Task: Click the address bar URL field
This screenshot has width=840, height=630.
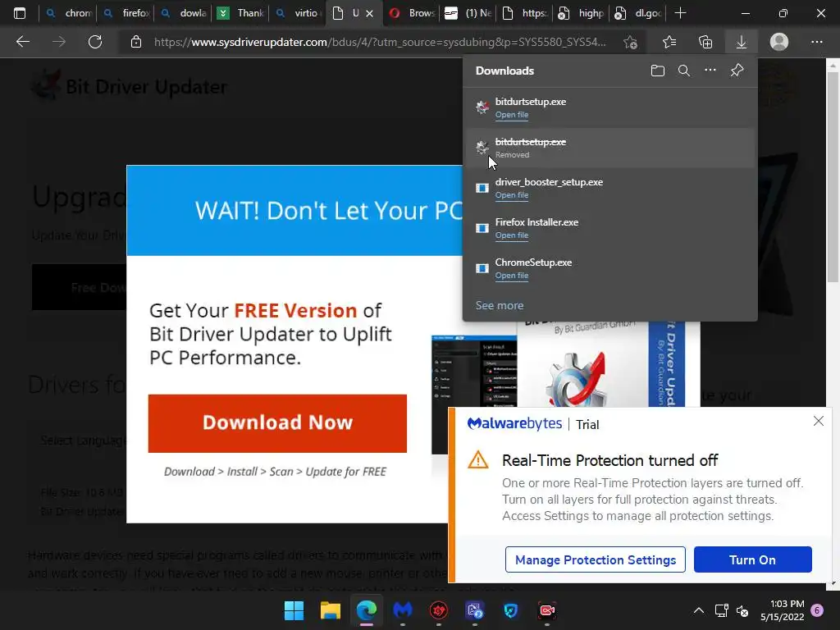Action: [380, 42]
